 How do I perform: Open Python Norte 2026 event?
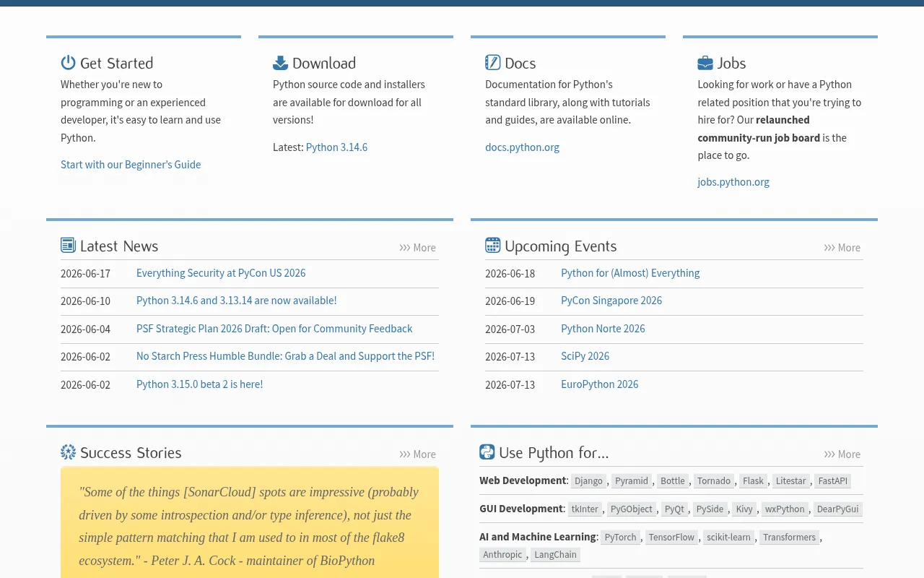(603, 329)
